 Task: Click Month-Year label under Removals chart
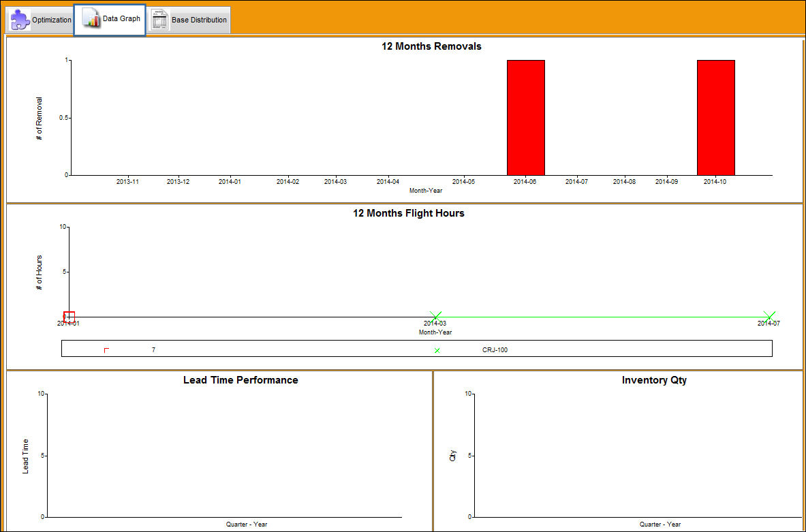426,190
